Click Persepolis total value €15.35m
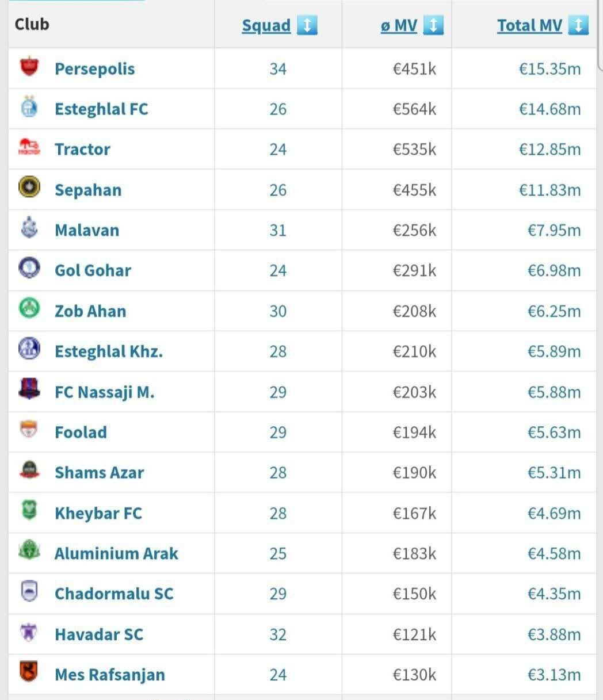The height and width of the screenshot is (700, 603). click(549, 69)
